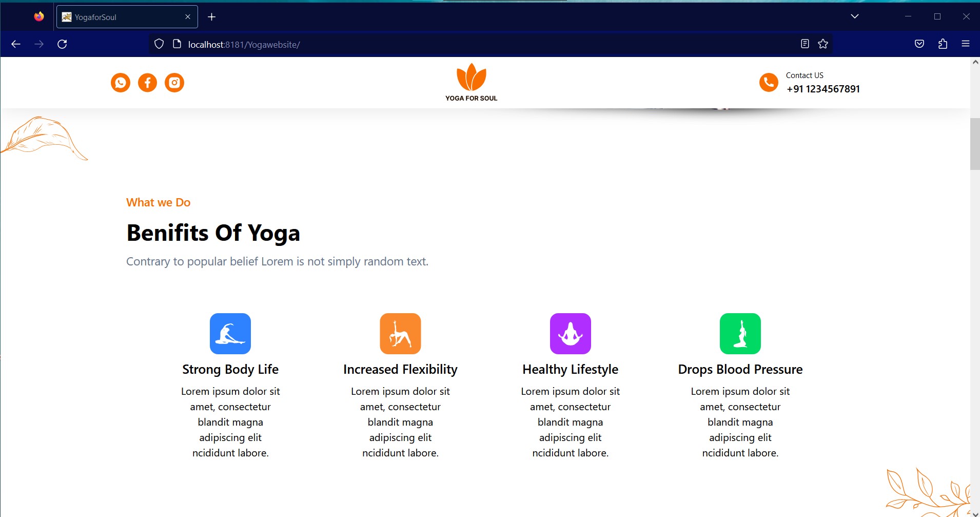
Task: Open a new tab with plus button
Action: (211, 17)
